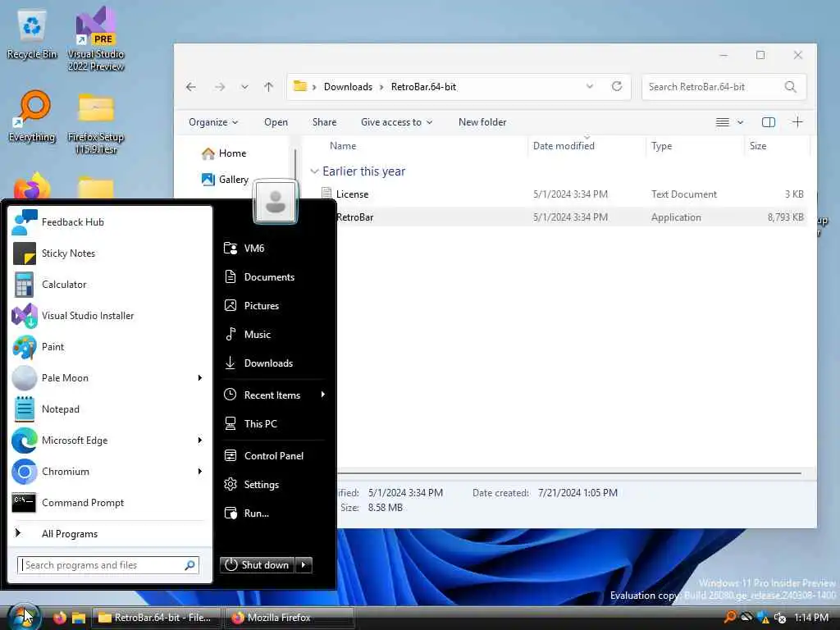
Task: Open Settings from start menu
Action: point(274,484)
